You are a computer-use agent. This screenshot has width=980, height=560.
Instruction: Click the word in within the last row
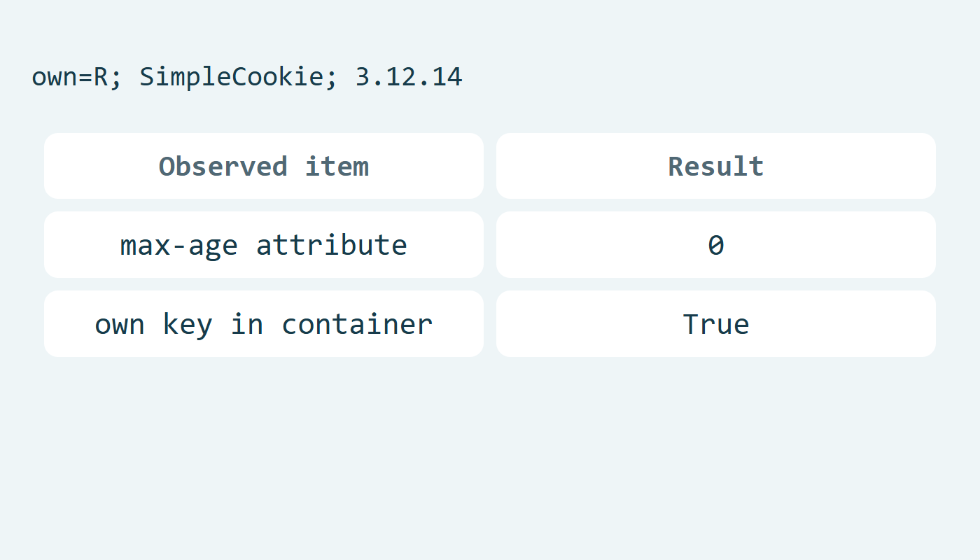(x=247, y=324)
